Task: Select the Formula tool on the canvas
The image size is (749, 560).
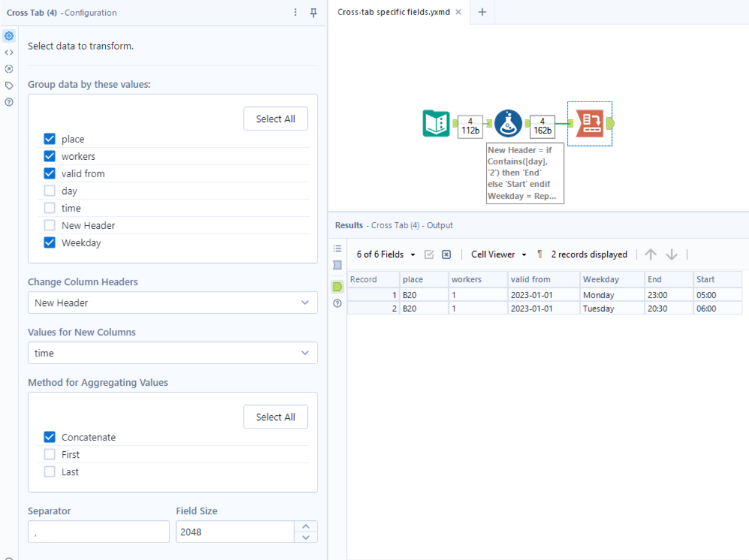Action: (x=508, y=123)
